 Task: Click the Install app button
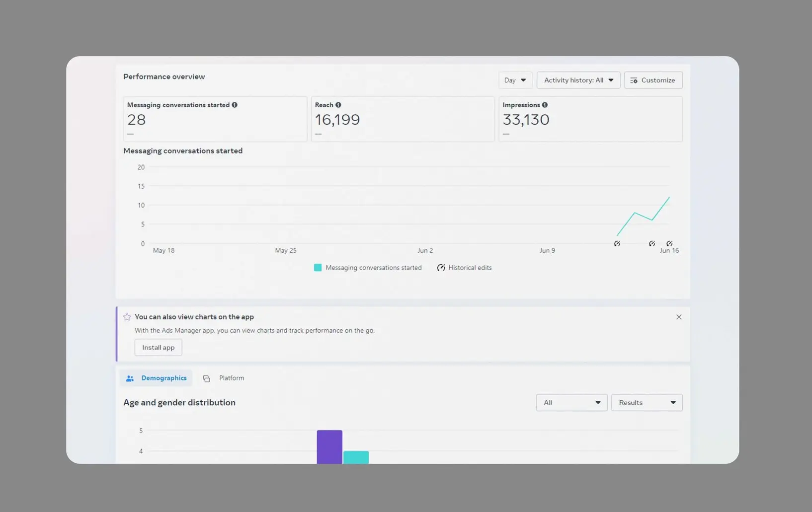(x=158, y=348)
